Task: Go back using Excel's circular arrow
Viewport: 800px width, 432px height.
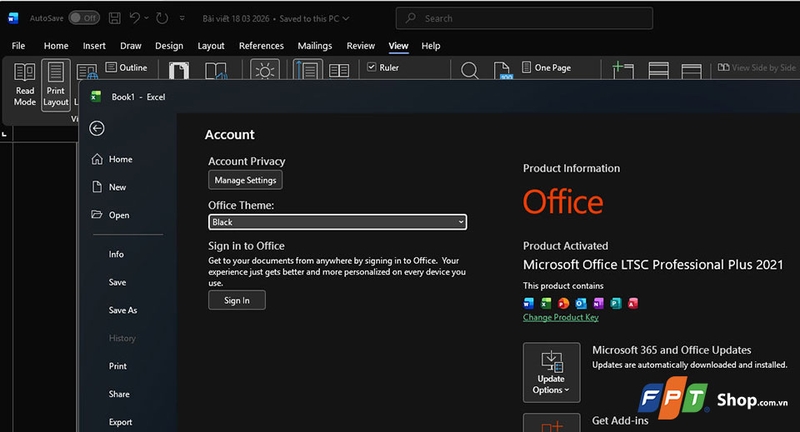Action: pos(97,128)
